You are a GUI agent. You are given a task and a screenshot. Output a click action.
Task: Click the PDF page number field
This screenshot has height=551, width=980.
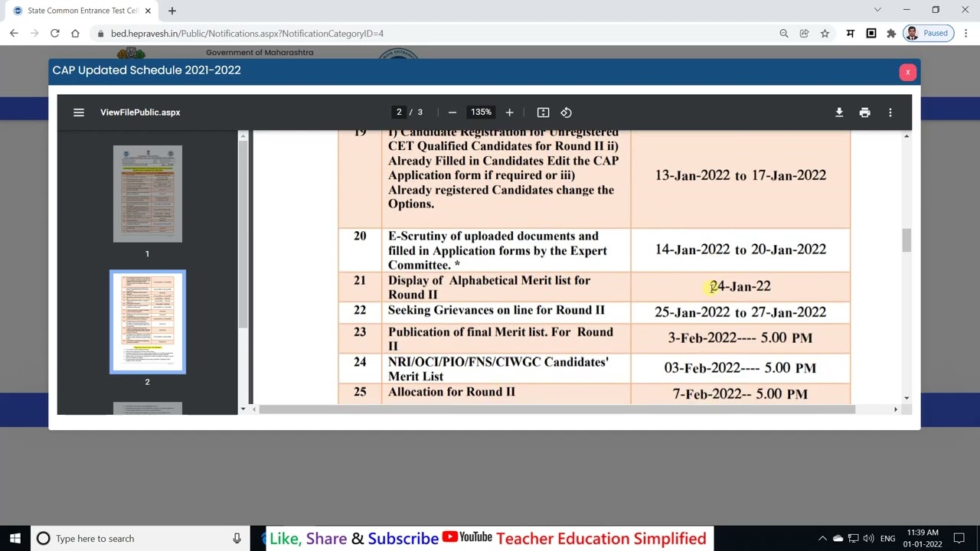click(399, 112)
